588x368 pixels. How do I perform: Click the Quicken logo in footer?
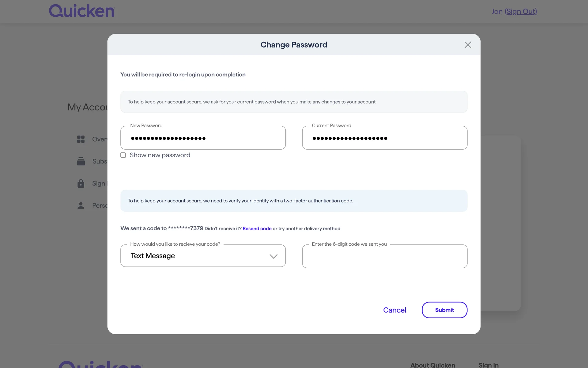point(100,364)
